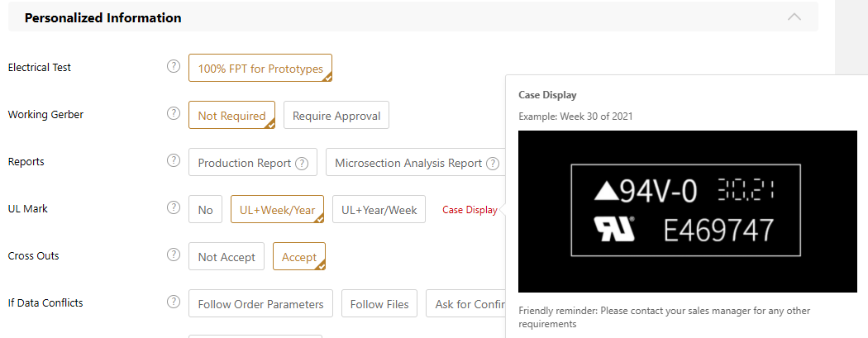The width and height of the screenshot is (868, 338).
Task: Toggle the Production Report option
Action: [244, 163]
